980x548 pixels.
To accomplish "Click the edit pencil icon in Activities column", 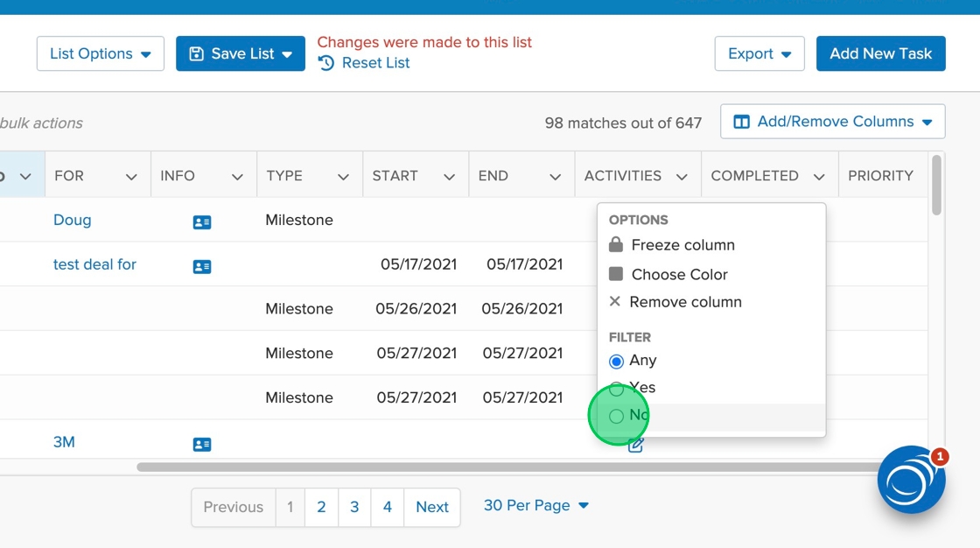I will pyautogui.click(x=636, y=445).
